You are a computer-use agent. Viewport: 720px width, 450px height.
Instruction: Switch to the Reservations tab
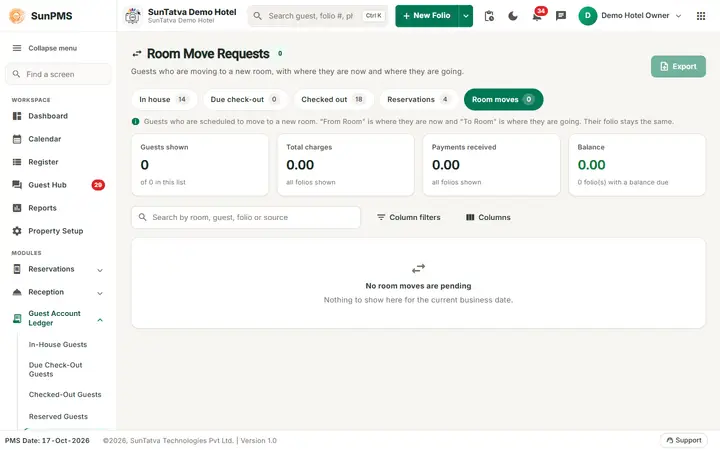pos(418,100)
